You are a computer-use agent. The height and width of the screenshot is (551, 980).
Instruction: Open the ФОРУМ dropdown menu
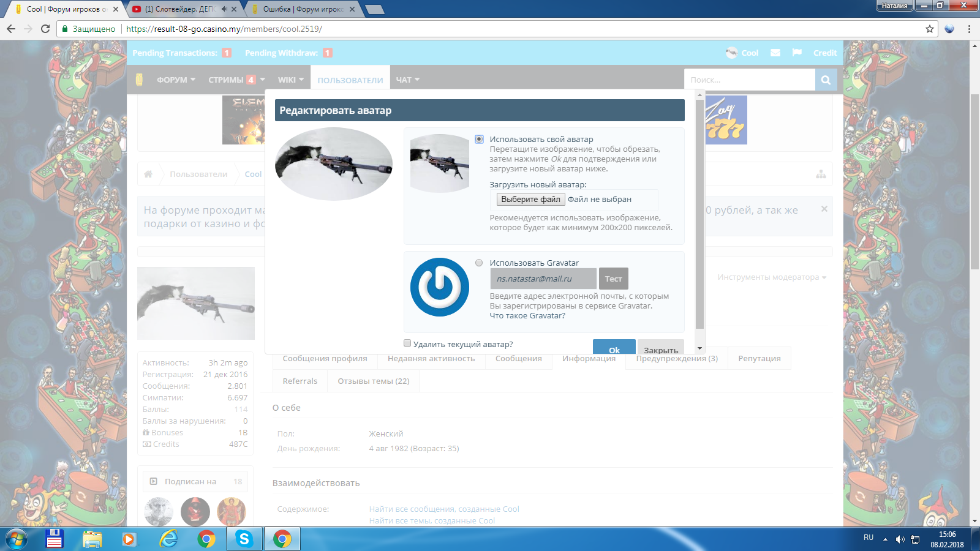176,80
